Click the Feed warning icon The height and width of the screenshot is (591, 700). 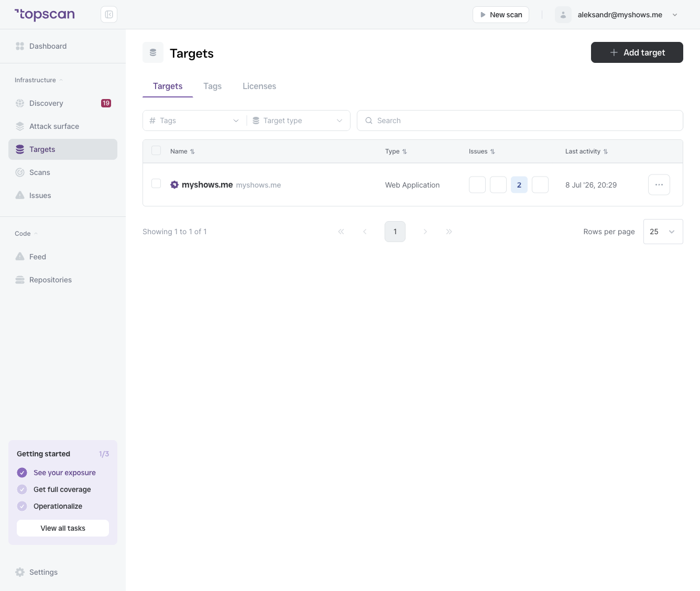coord(20,257)
